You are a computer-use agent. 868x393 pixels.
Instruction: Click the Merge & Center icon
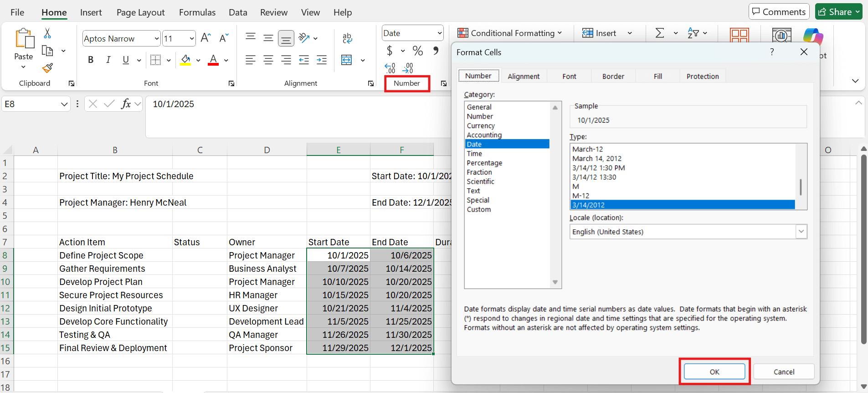[x=347, y=60]
